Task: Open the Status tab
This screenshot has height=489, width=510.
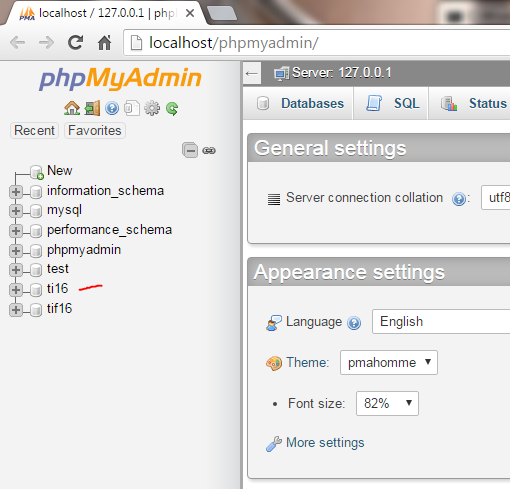Action: point(470,103)
